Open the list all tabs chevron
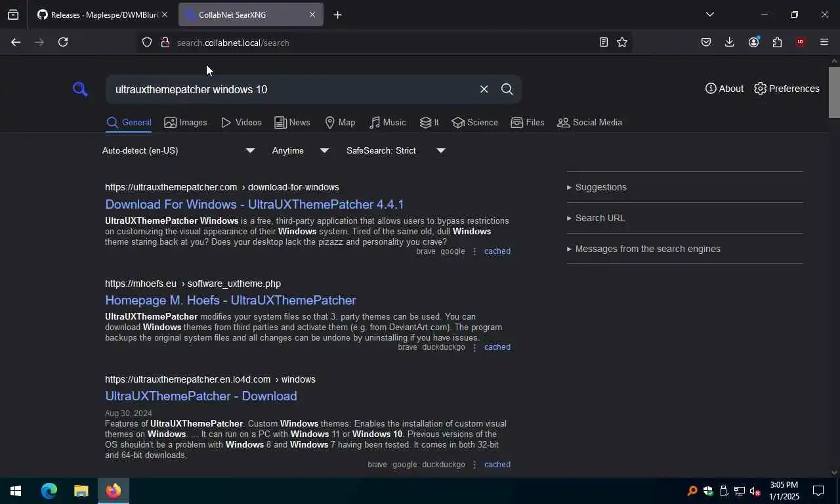This screenshot has width=840, height=504. [x=709, y=14]
